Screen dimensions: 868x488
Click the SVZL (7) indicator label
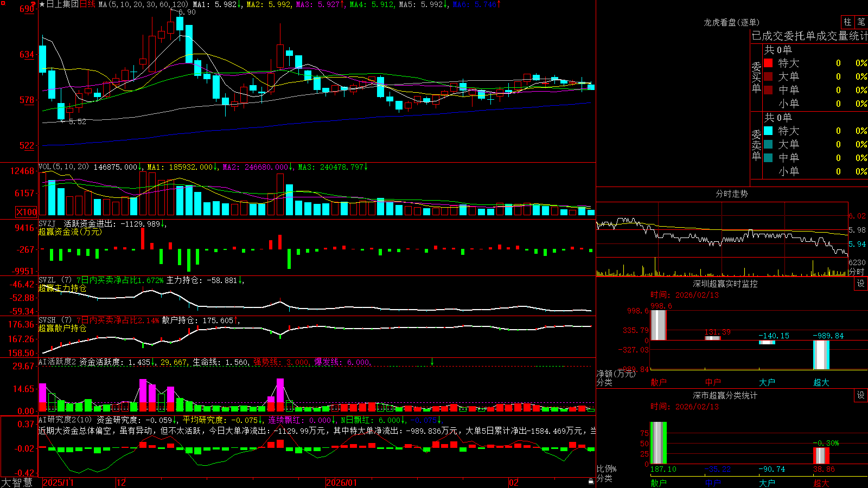tap(55, 280)
